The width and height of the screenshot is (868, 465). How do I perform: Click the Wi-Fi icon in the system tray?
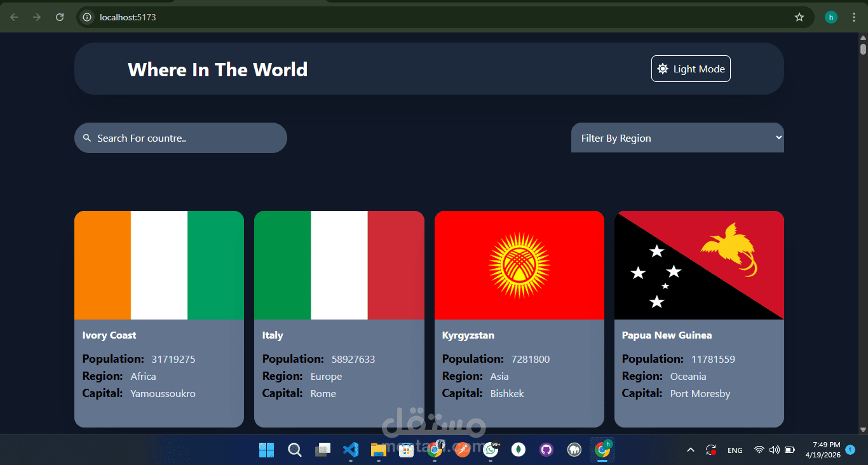[x=759, y=450]
